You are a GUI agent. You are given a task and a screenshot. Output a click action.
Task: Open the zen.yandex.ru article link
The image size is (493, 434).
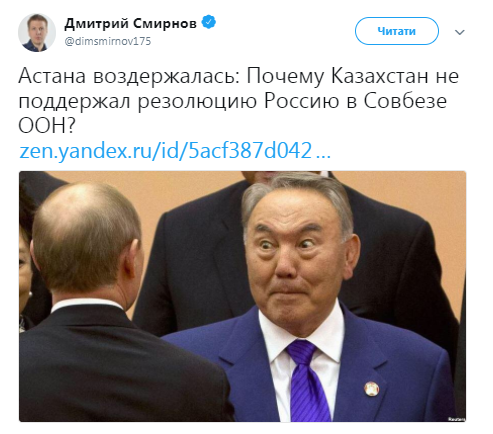click(175, 151)
